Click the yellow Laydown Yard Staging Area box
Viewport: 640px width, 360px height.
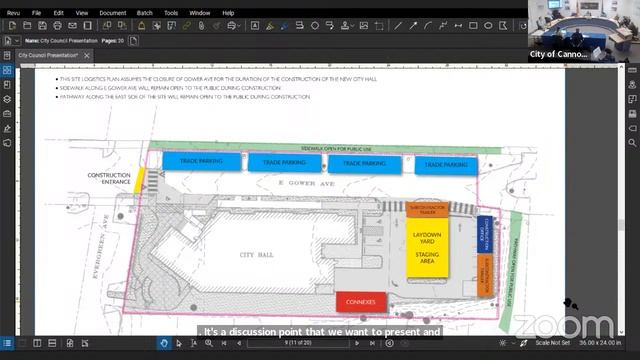427,248
